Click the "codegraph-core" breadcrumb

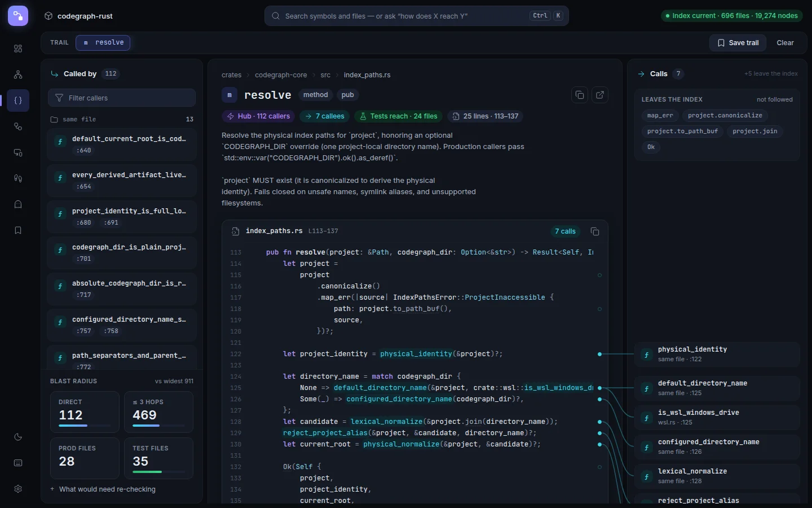tap(281, 75)
